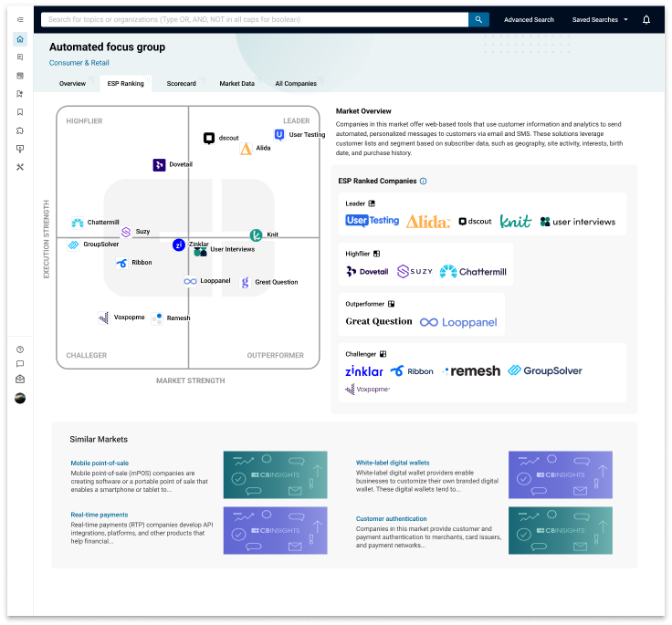This screenshot has width=672, height=625.
Task: Focus the topics and organizations search field
Action: coord(255,19)
